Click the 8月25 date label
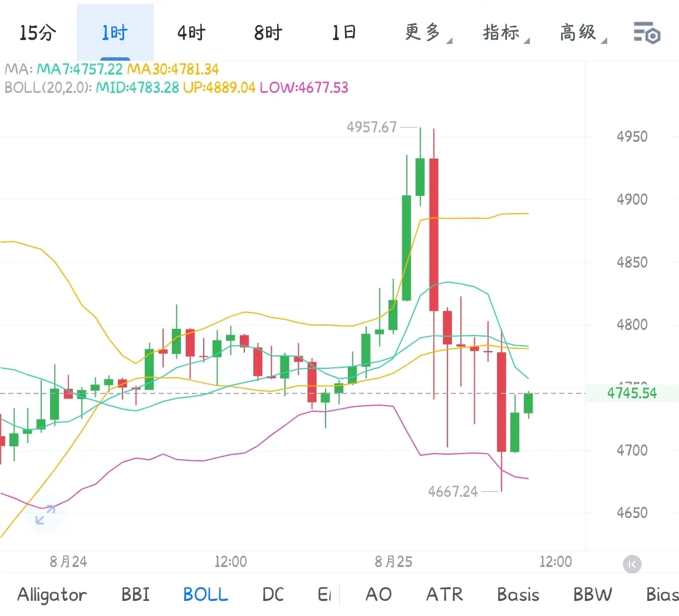This screenshot has width=679, height=616. point(394,561)
